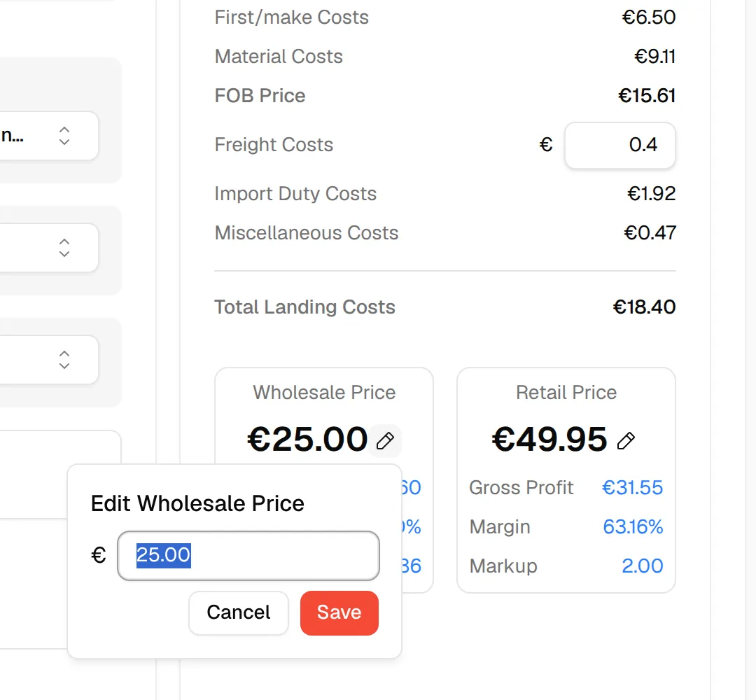Viewport: 756px width, 700px height.
Task: Click the €9.11 Material Costs value
Action: point(654,57)
